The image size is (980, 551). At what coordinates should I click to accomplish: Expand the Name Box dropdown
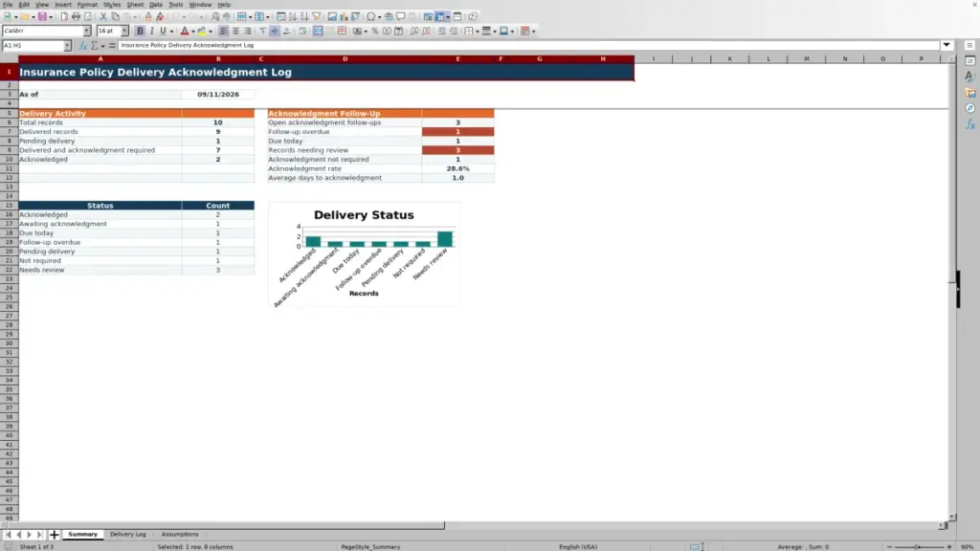pyautogui.click(x=67, y=46)
